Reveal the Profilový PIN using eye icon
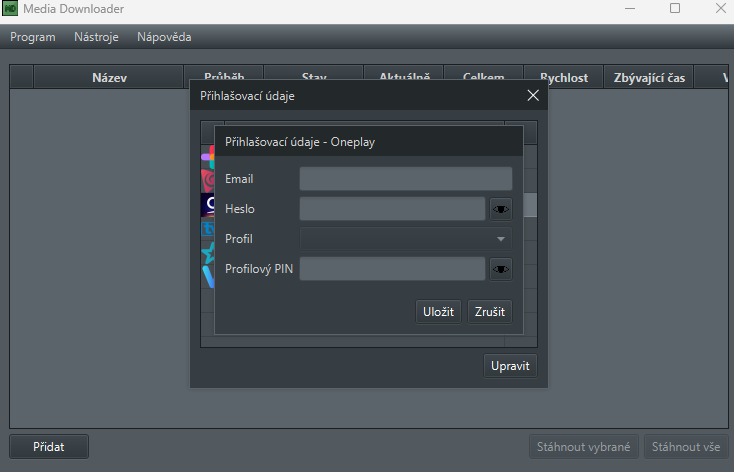 pyautogui.click(x=500, y=269)
